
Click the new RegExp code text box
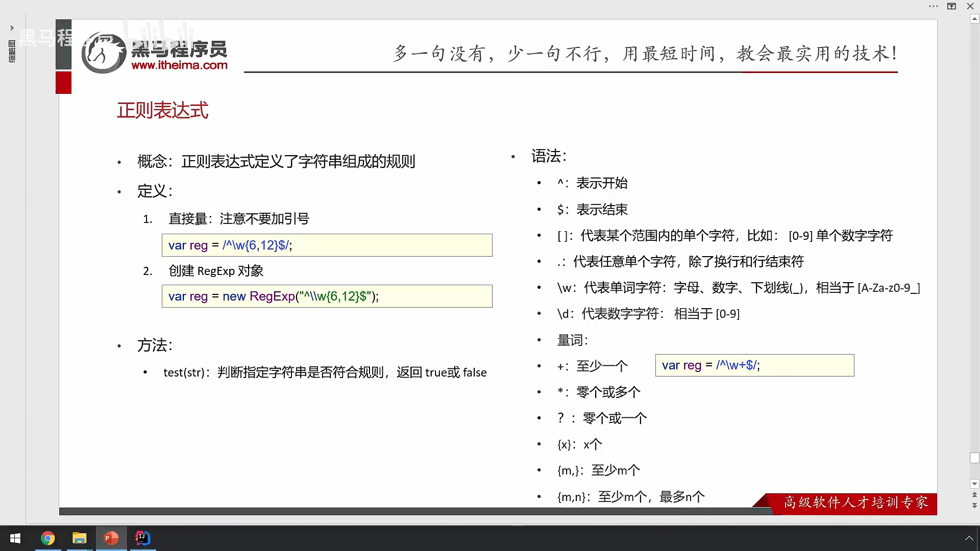click(327, 296)
